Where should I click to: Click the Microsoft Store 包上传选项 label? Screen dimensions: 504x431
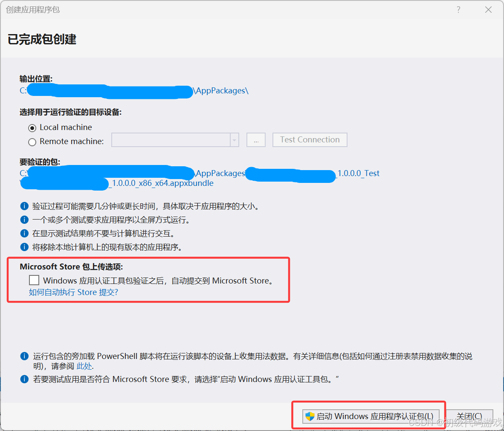71,267
